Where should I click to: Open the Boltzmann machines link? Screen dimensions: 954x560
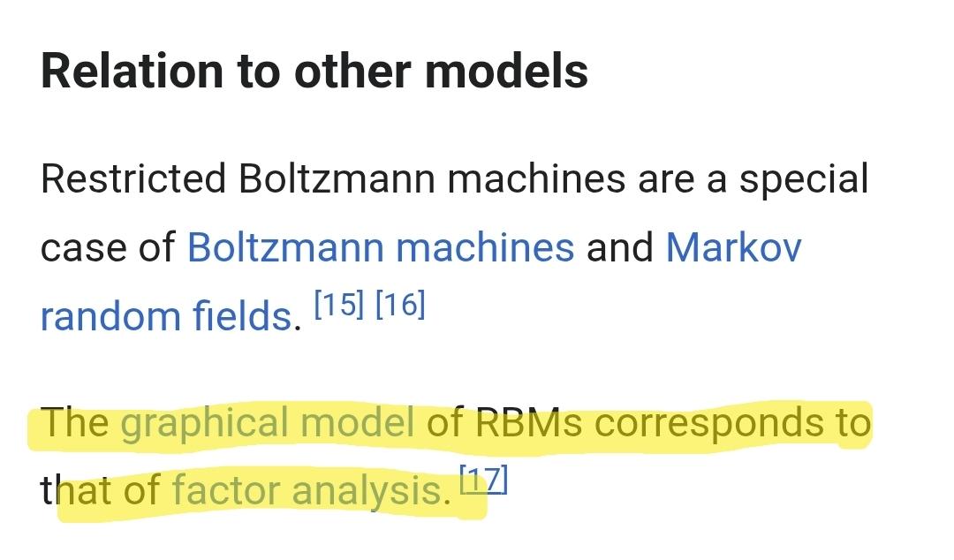point(381,247)
